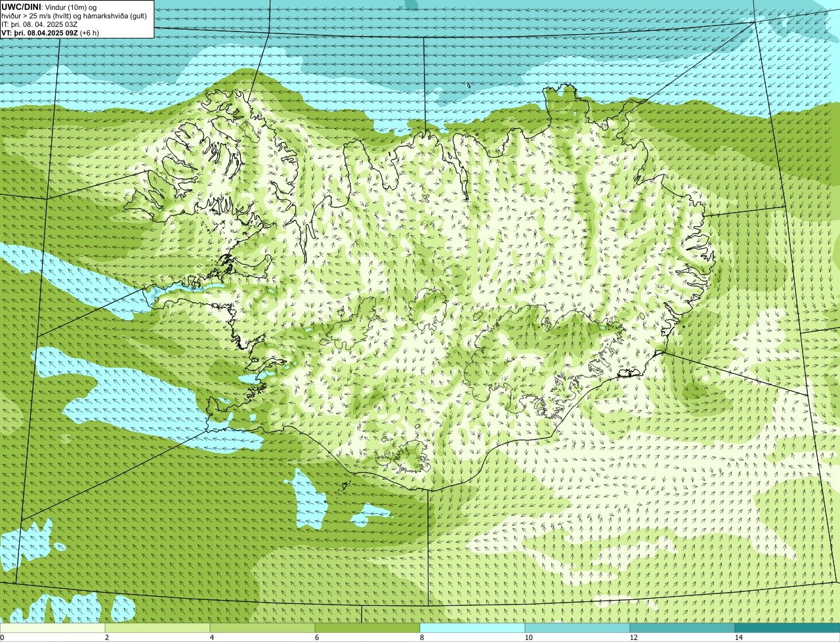Viewport: 840px width, 642px height.
Task: Click the darkest teal swatch above 14 m/s
Action: [787, 628]
